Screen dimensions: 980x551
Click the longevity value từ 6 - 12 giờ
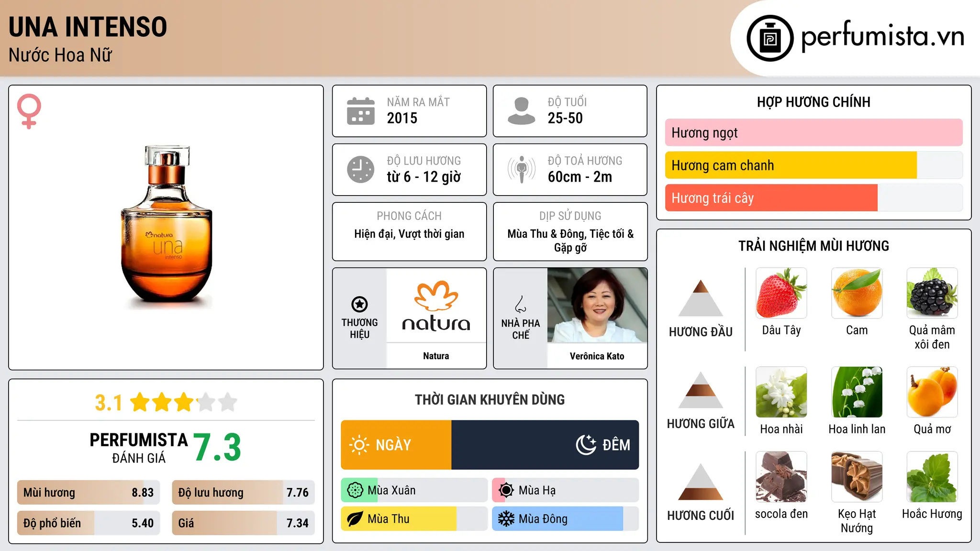424,177
